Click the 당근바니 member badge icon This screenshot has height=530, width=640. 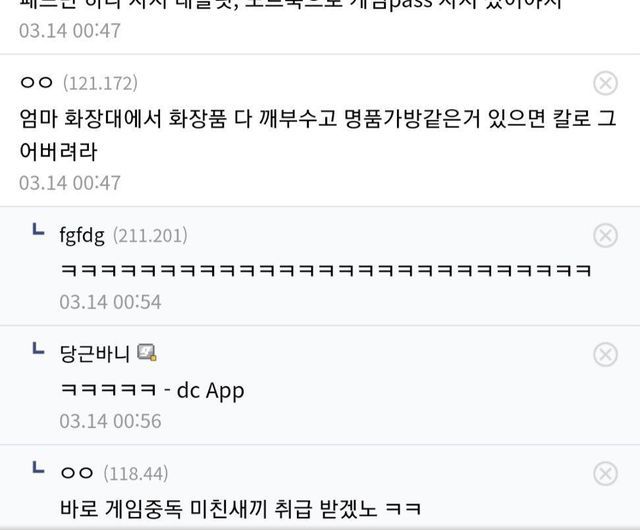click(x=147, y=353)
